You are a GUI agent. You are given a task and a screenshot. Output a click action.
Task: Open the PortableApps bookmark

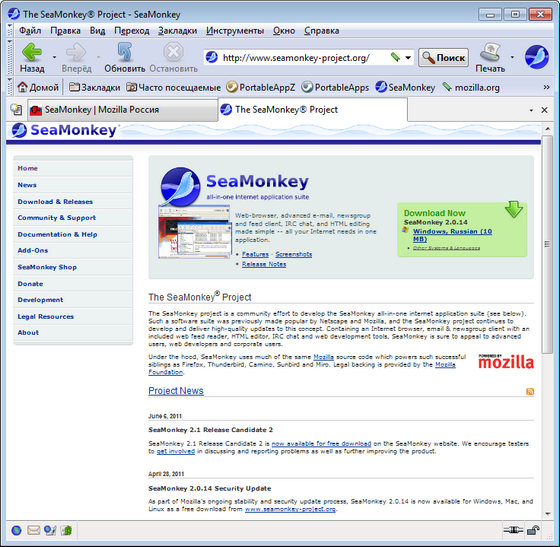(x=335, y=87)
